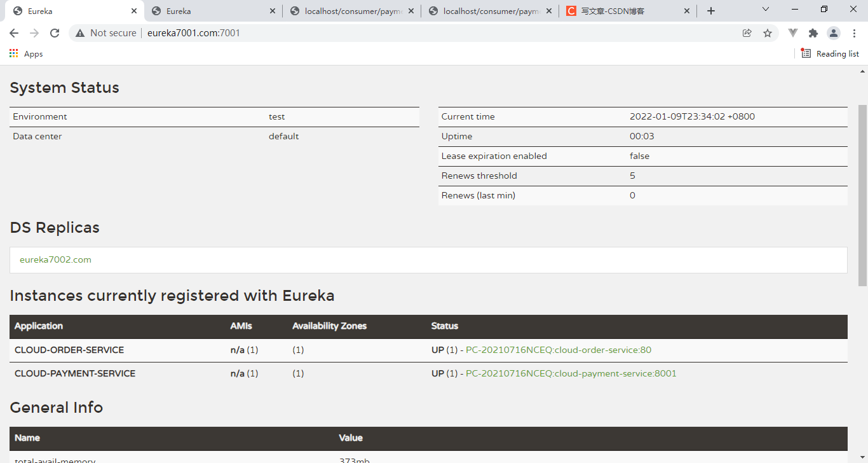This screenshot has width=868, height=463.
Task: Click the Application column header
Action: click(x=39, y=326)
